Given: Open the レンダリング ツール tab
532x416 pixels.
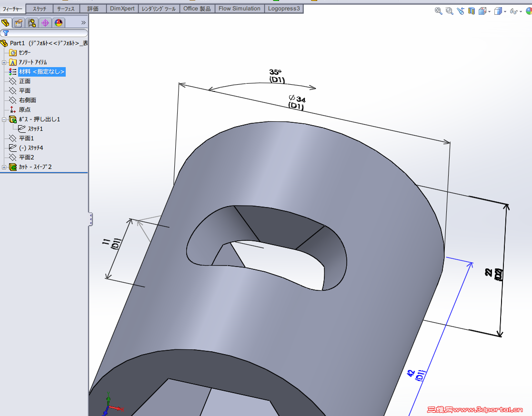Looking at the screenshot, I should point(159,9).
